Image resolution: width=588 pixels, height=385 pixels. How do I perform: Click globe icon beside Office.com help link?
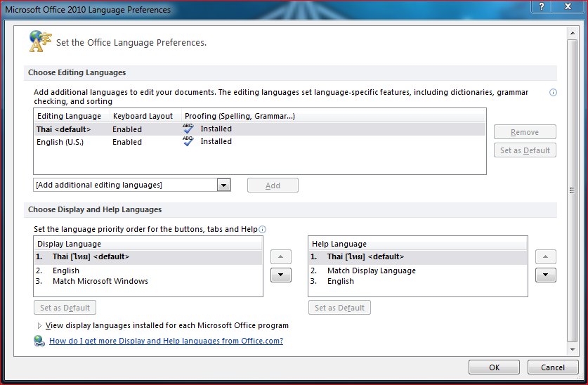(x=39, y=341)
